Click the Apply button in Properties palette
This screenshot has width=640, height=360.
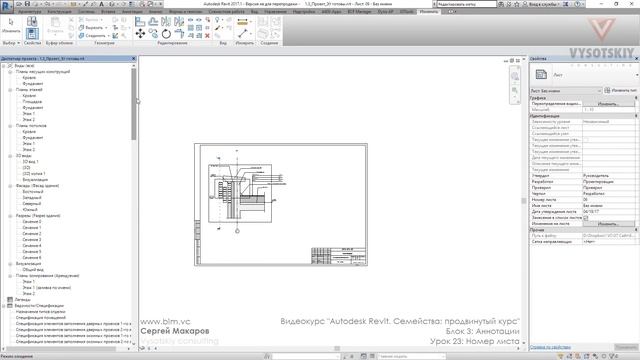pyautogui.click(x=626, y=347)
